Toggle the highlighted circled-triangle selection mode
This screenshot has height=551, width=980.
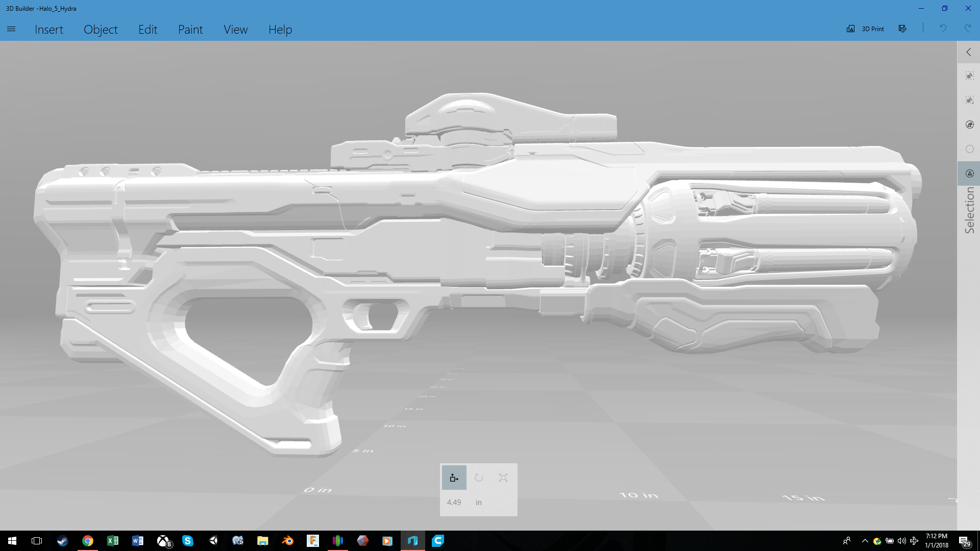point(969,174)
